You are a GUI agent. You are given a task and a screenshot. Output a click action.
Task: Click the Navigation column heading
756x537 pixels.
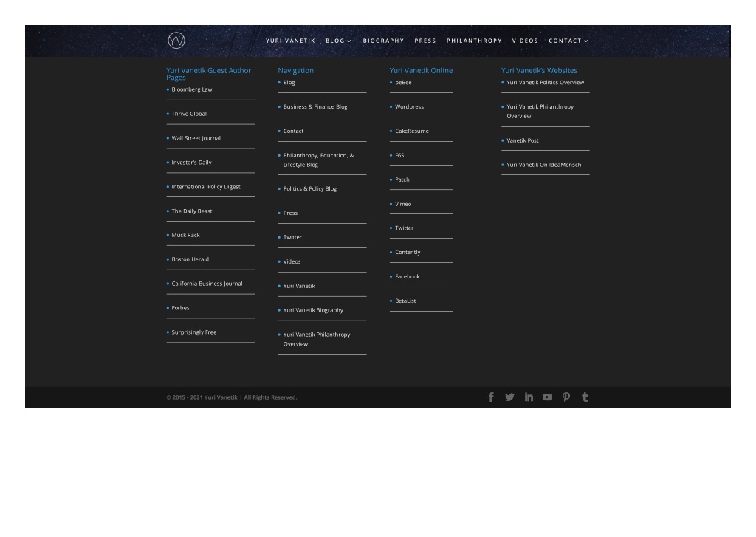295,70
